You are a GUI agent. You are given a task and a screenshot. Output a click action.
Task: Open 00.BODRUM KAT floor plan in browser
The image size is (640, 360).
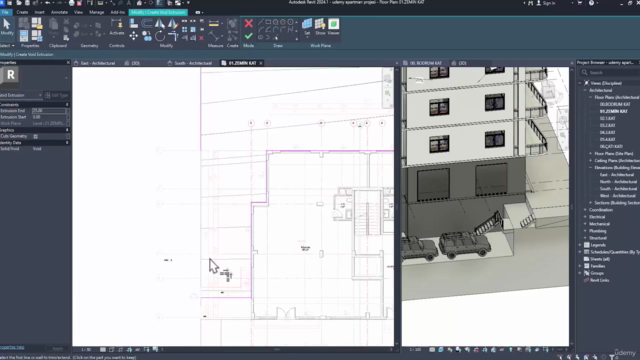pos(615,104)
